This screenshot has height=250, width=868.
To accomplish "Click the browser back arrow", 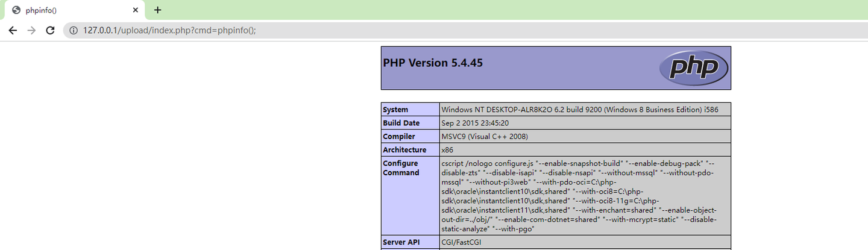I will tap(13, 30).
